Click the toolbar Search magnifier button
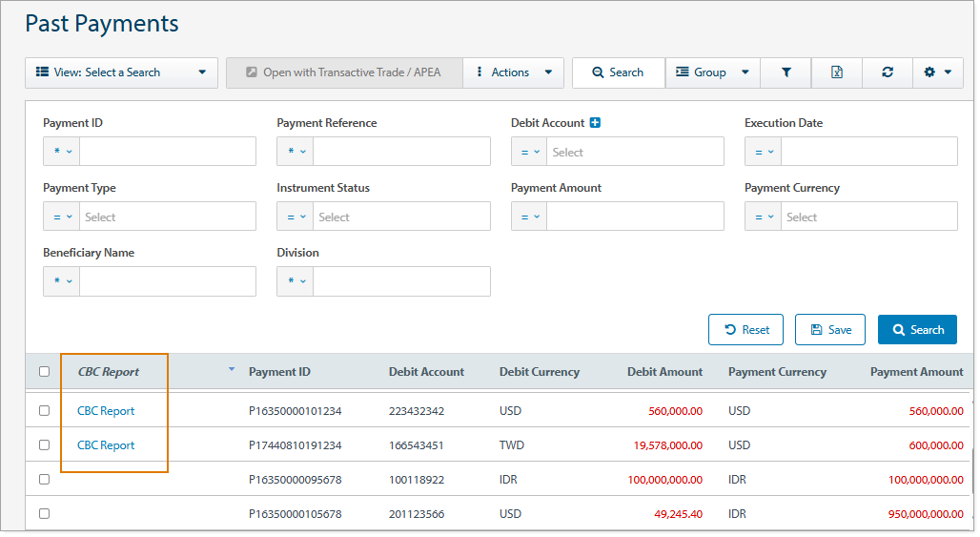This screenshot has height=537, width=980. (x=618, y=72)
